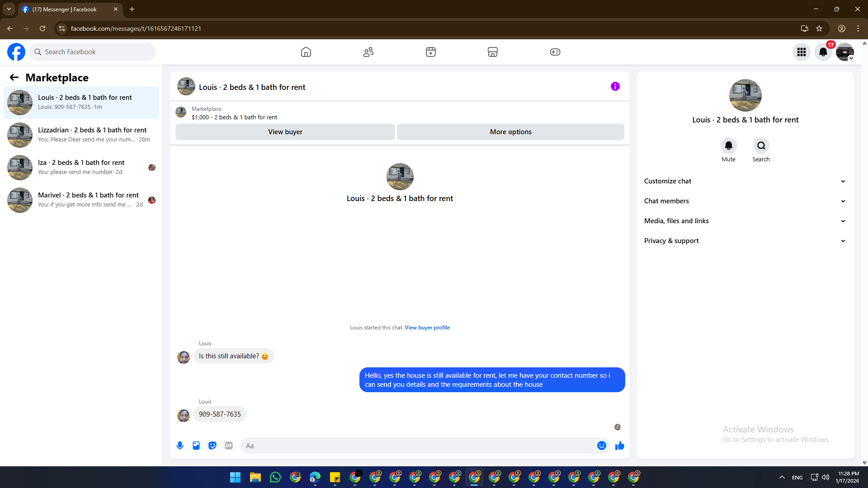Expand Customize chat section
Image resolution: width=868 pixels, height=488 pixels.
point(745,181)
